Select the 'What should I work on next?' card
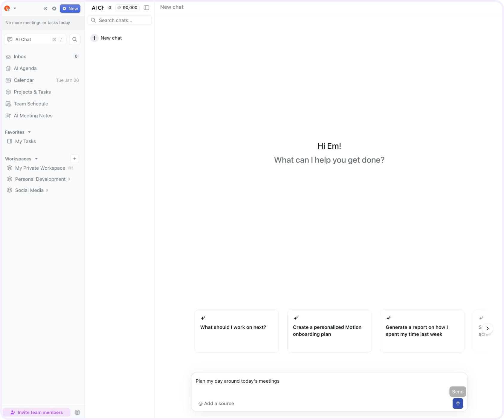Viewport: 504px width, 420px height. [236, 331]
